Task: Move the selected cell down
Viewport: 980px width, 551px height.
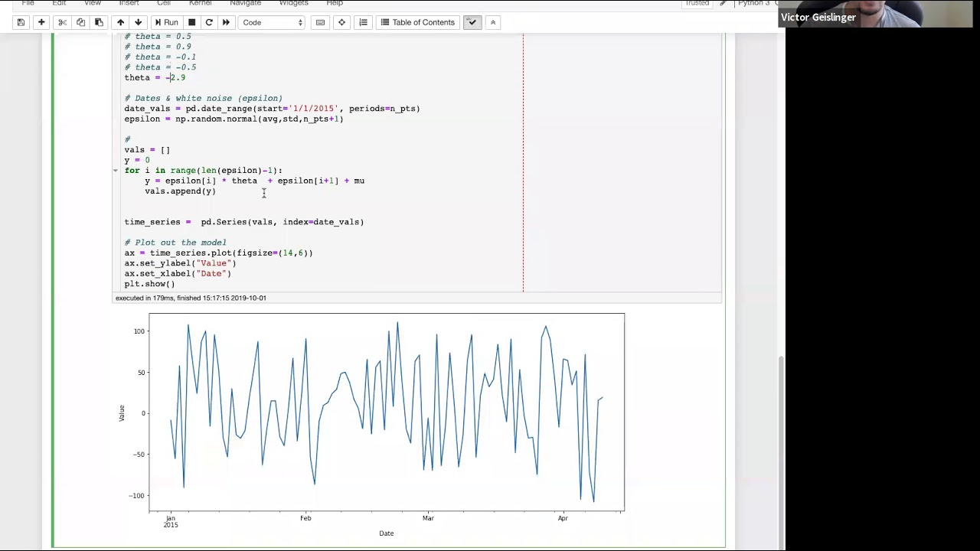Action: [138, 22]
